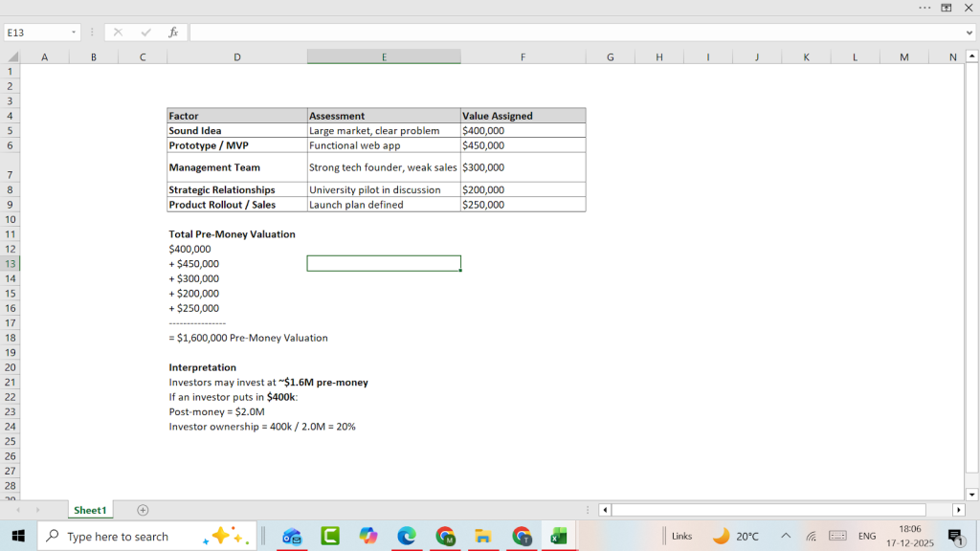Launch Copilot from the taskbar
Screen dimensions: 980x551
tap(368, 537)
